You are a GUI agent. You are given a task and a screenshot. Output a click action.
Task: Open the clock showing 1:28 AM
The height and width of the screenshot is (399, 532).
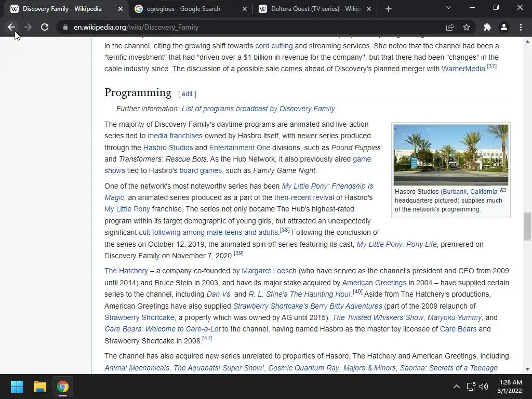coord(510,387)
